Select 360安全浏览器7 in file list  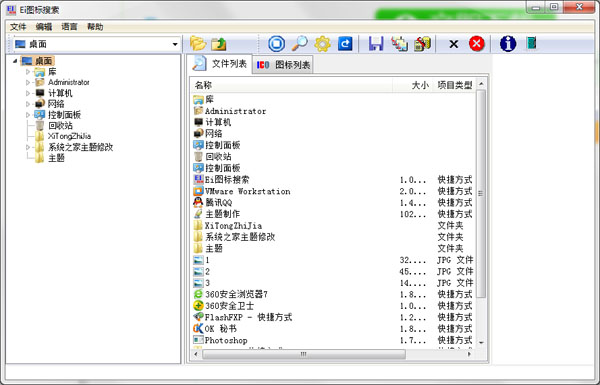(x=334, y=294)
